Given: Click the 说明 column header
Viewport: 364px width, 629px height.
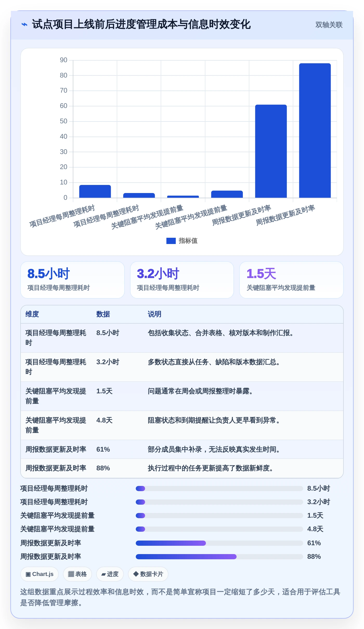Looking at the screenshot, I should (x=154, y=314).
